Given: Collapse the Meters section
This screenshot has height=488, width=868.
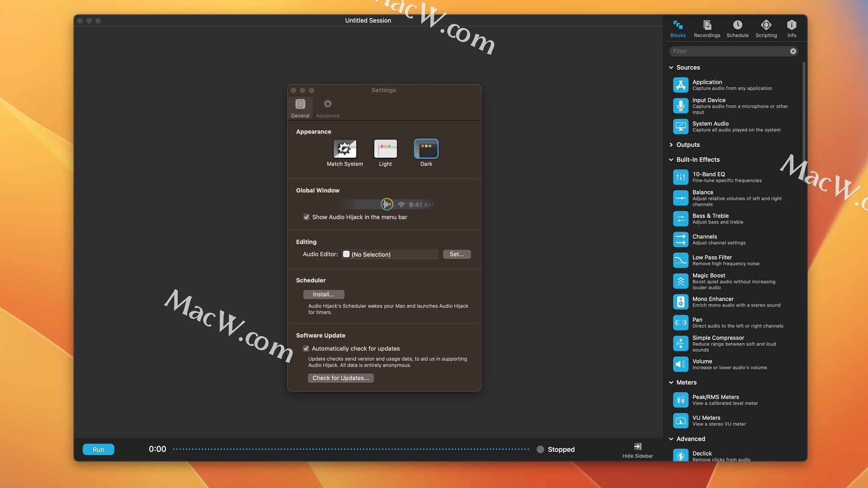Looking at the screenshot, I should [x=671, y=383].
